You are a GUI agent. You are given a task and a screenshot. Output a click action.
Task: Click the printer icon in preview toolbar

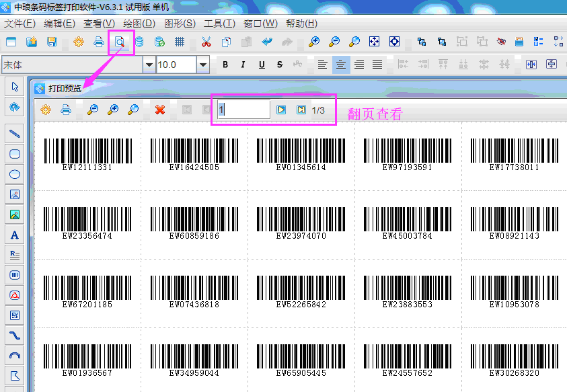66,110
